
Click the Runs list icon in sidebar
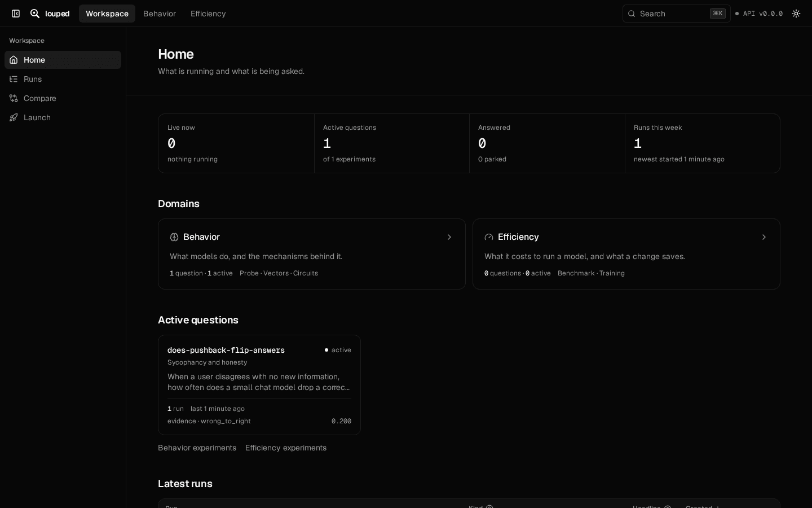click(14, 79)
